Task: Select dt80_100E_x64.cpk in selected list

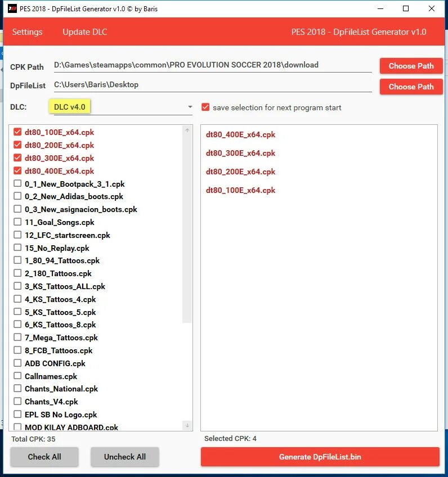Action: (240, 190)
